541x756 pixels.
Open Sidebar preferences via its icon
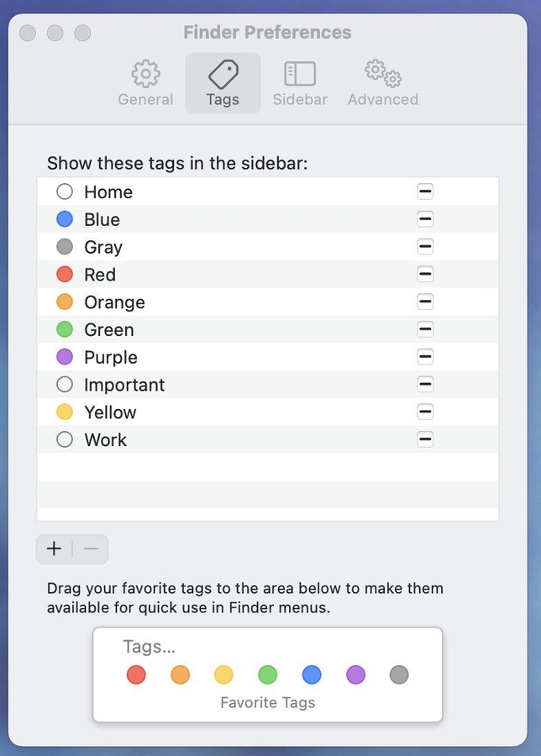pyautogui.click(x=299, y=74)
